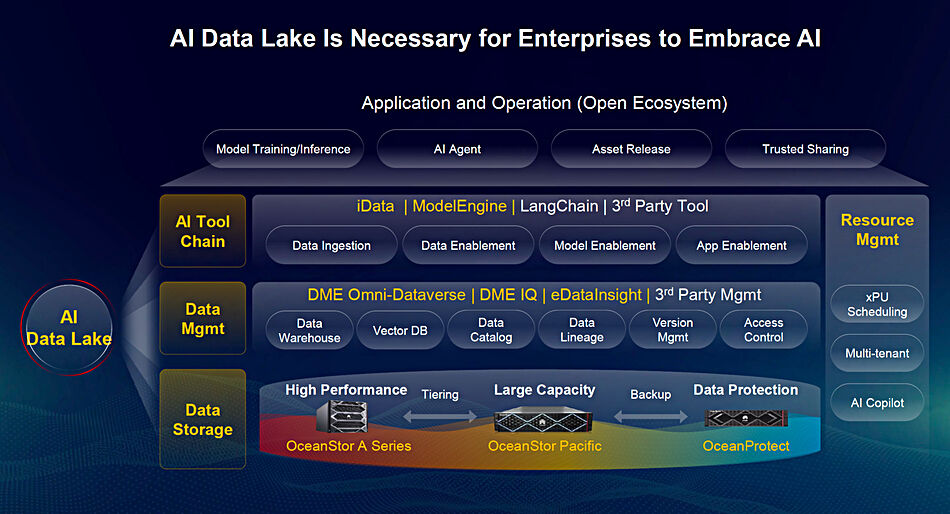
Task: Select the Data Mgmt layer label
Action: 203,319
